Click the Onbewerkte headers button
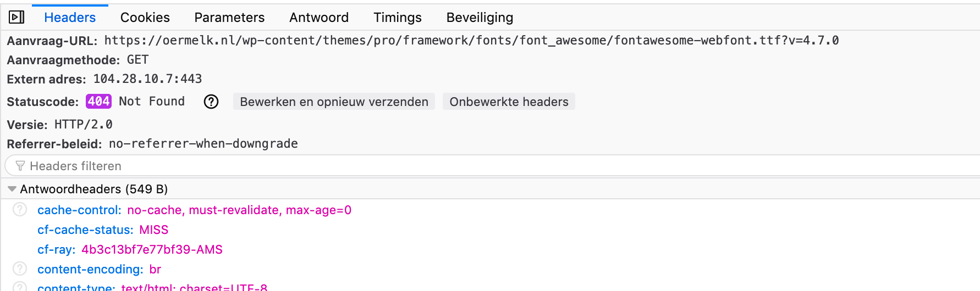 tap(509, 102)
